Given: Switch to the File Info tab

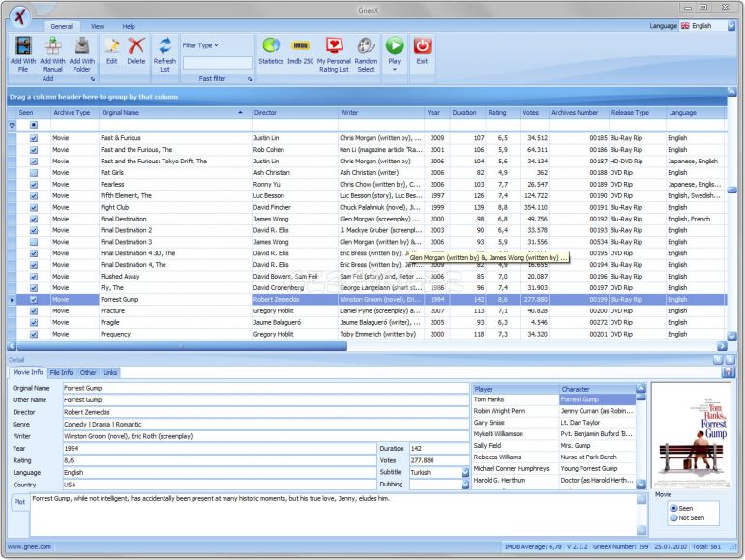Looking at the screenshot, I should (61, 373).
